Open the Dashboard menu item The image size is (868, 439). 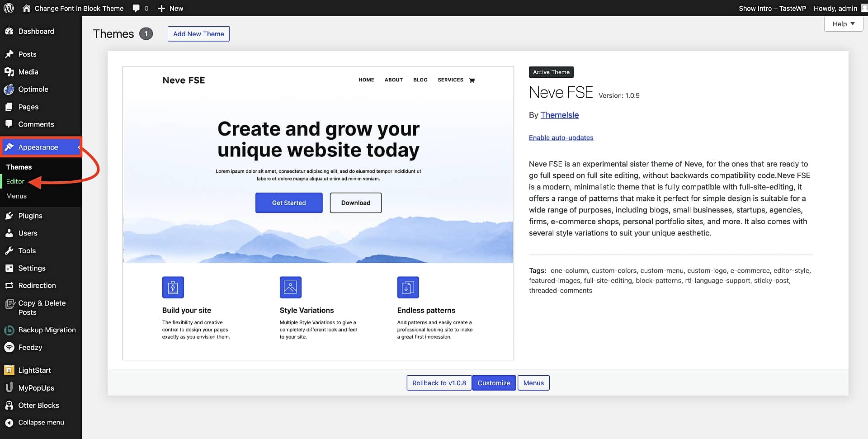click(41, 31)
